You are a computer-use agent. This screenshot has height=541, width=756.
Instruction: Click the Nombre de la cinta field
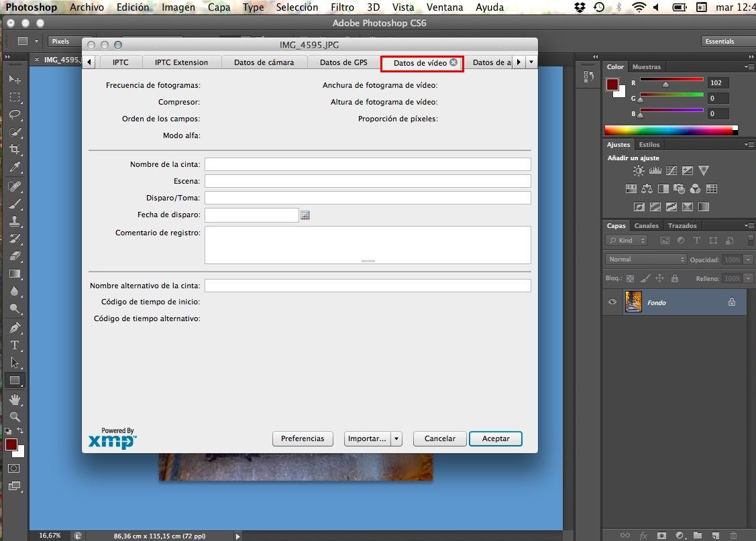[x=367, y=164]
